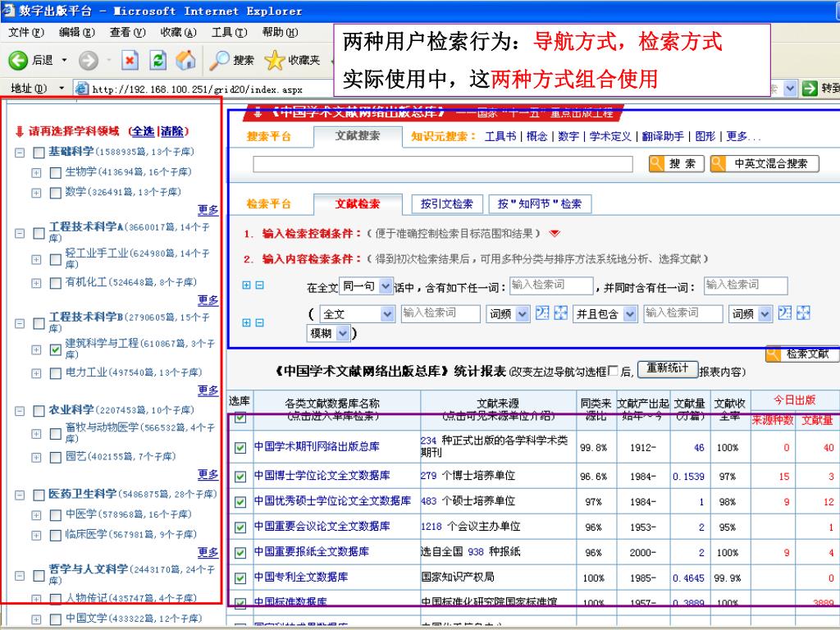Check the 农业科学 checkbox
This screenshot has height=630, width=840.
pyautogui.click(x=39, y=411)
